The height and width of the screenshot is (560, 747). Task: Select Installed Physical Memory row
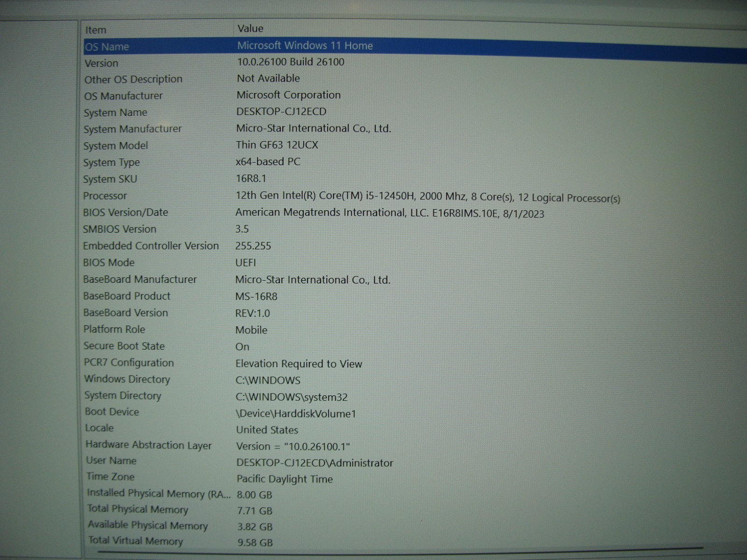coord(159,494)
